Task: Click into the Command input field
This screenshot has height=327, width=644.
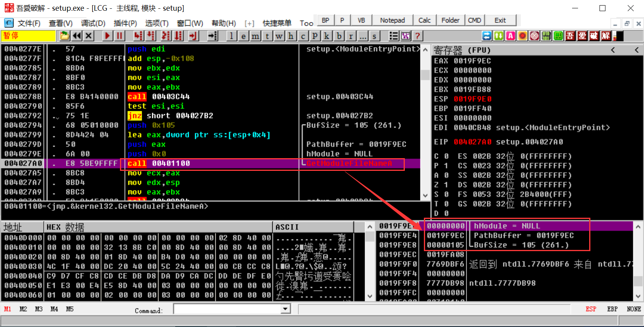Action: click(228, 309)
